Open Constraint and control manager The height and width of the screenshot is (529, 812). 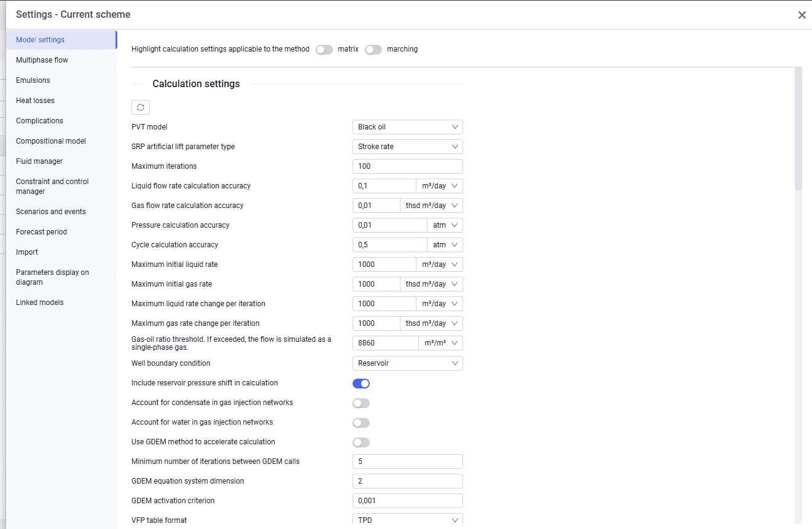coord(61,187)
